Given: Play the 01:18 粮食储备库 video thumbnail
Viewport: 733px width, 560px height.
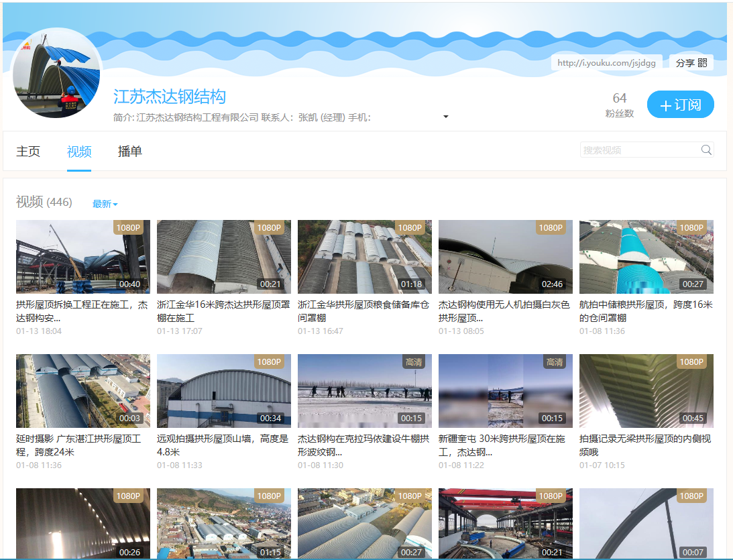Looking at the screenshot, I should tap(365, 257).
